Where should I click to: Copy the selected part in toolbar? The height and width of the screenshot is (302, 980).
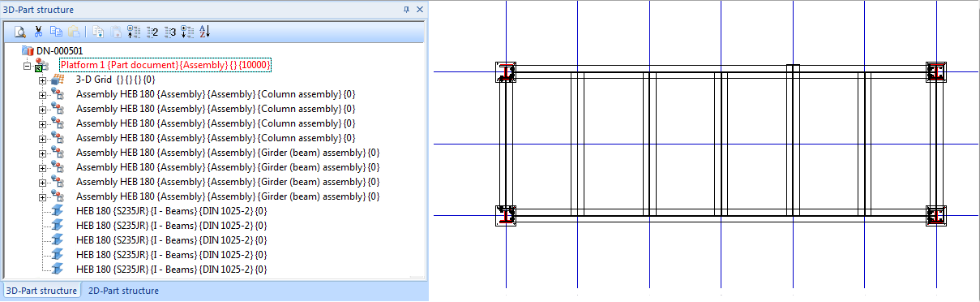coord(56,32)
